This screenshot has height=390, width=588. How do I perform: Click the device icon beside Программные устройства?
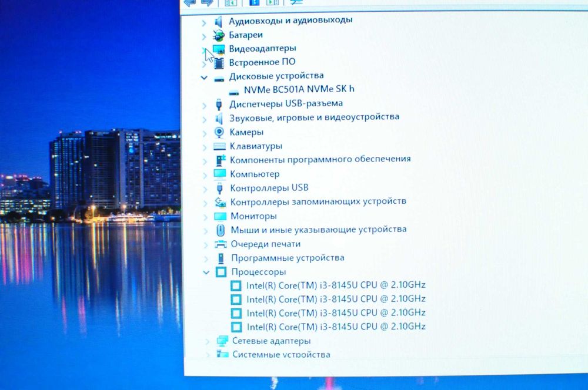coord(221,258)
